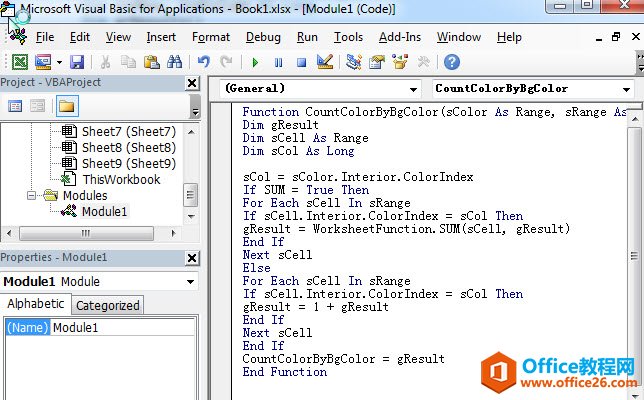Close the Properties - Module1 panel
644x400 pixels.
click(x=192, y=258)
